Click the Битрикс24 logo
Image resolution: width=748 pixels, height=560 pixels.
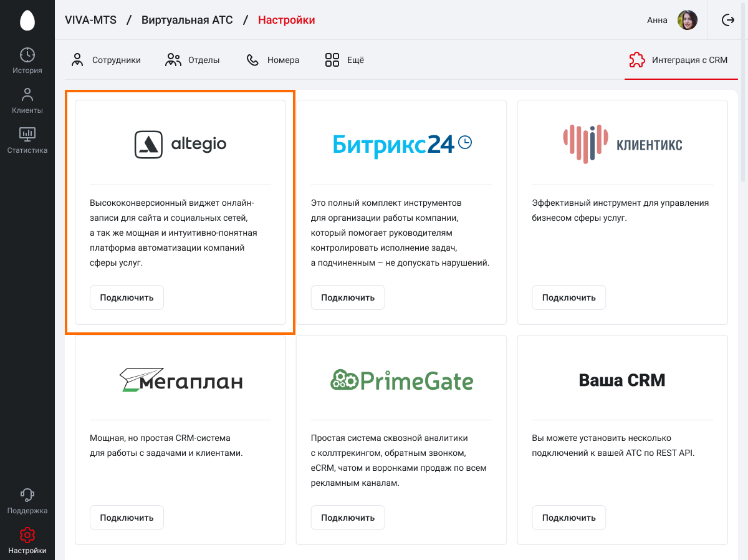pyautogui.click(x=401, y=144)
